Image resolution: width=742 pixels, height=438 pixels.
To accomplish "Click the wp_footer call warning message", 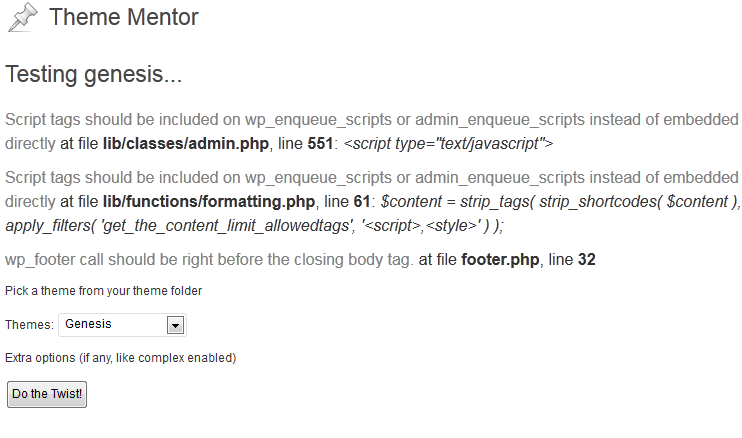I will [x=209, y=260].
